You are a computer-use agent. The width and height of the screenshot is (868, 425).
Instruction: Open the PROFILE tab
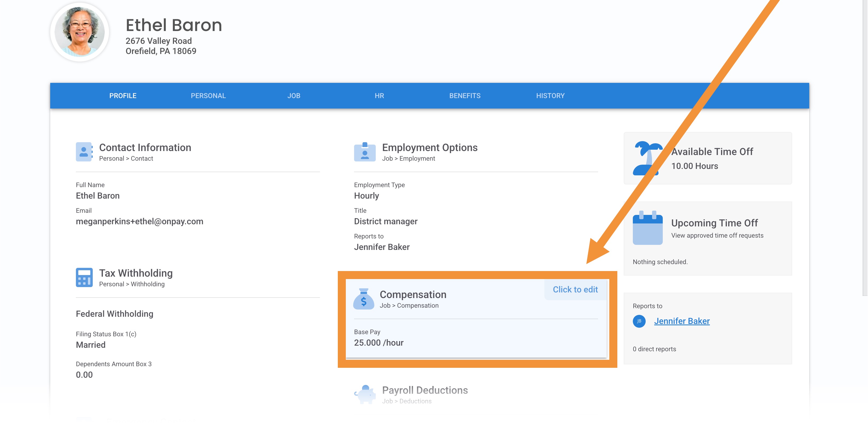123,96
